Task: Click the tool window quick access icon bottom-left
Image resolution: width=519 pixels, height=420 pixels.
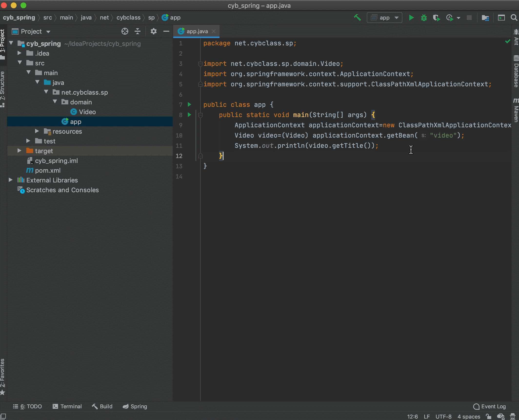Action: tap(3, 416)
